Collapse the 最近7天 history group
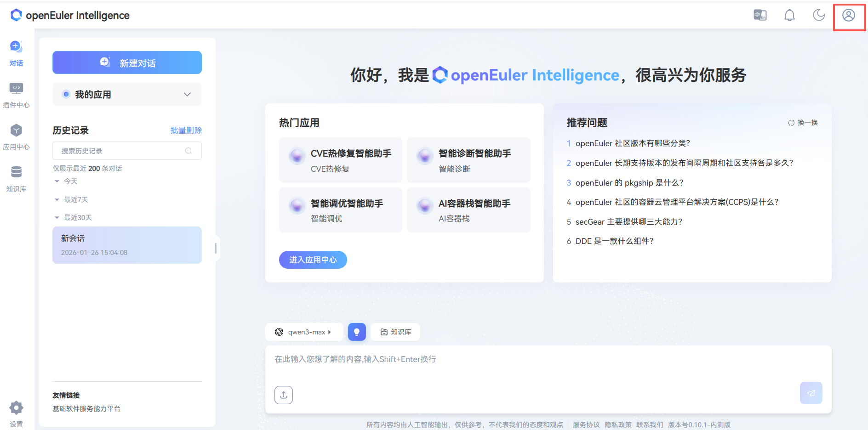The width and height of the screenshot is (868, 430). [71, 199]
